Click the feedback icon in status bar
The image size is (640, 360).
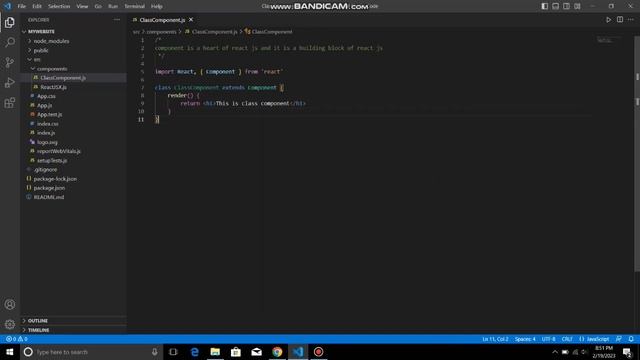pos(619,339)
